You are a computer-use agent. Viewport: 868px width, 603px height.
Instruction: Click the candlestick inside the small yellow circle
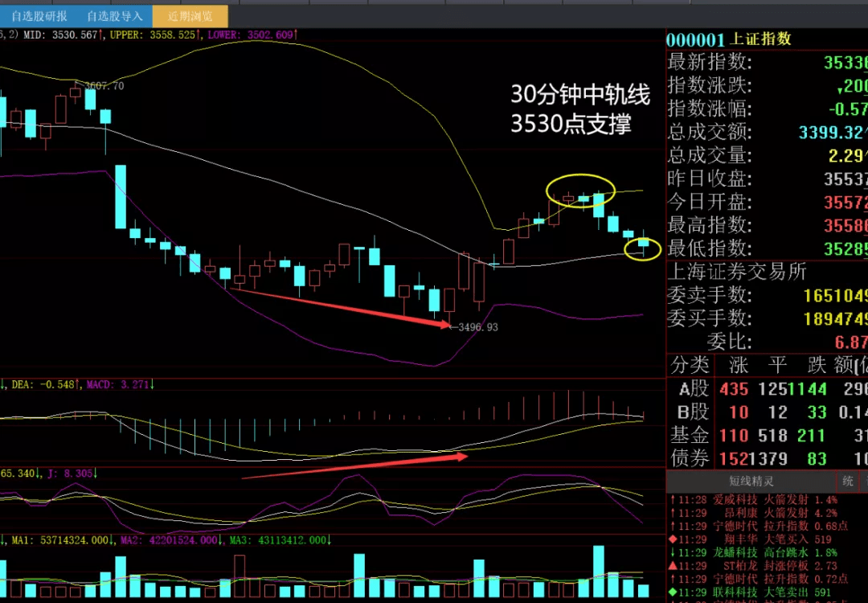click(x=643, y=243)
